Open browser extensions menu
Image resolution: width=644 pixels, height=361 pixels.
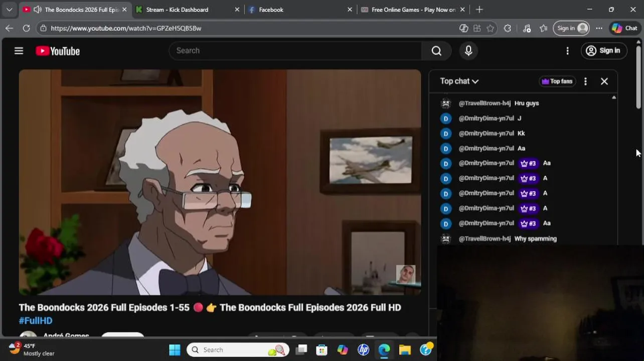coord(508,28)
